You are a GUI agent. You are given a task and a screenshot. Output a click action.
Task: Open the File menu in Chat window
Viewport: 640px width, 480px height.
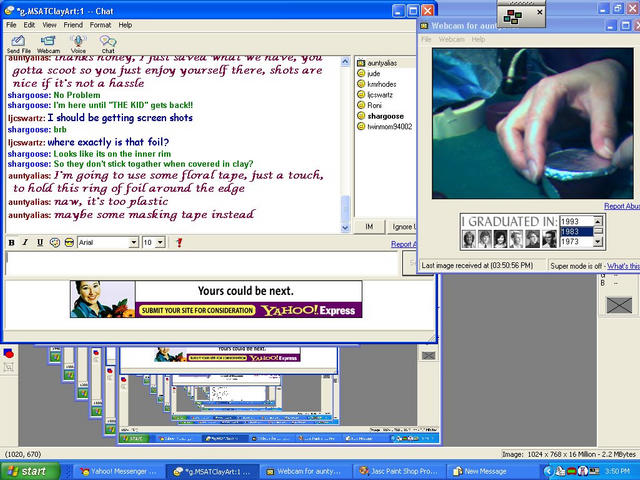pos(11,25)
